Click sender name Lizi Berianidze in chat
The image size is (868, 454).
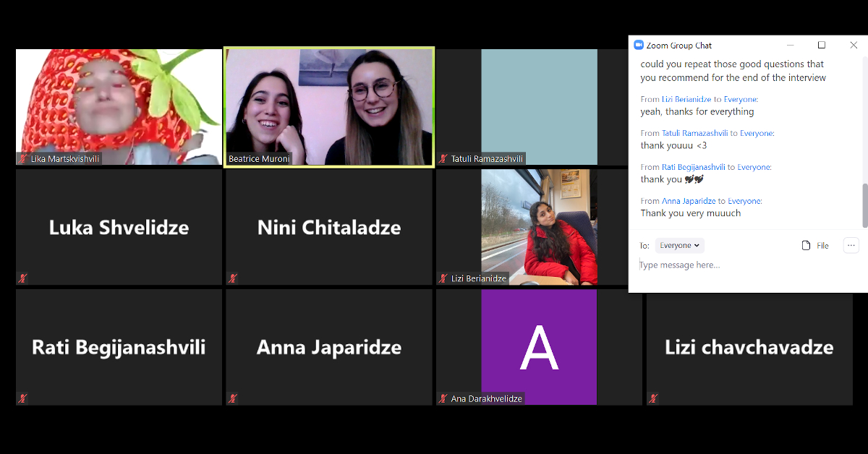(x=687, y=99)
